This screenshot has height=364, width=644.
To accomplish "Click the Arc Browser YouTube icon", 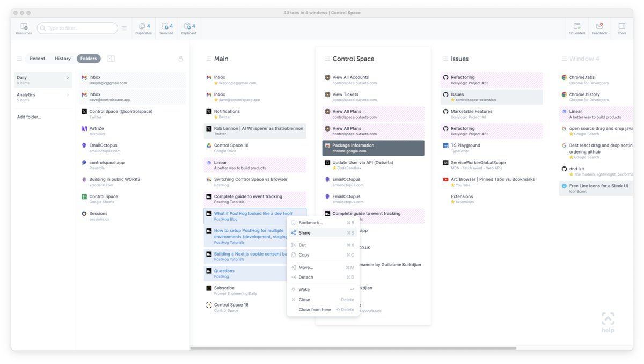I will [x=445, y=180].
